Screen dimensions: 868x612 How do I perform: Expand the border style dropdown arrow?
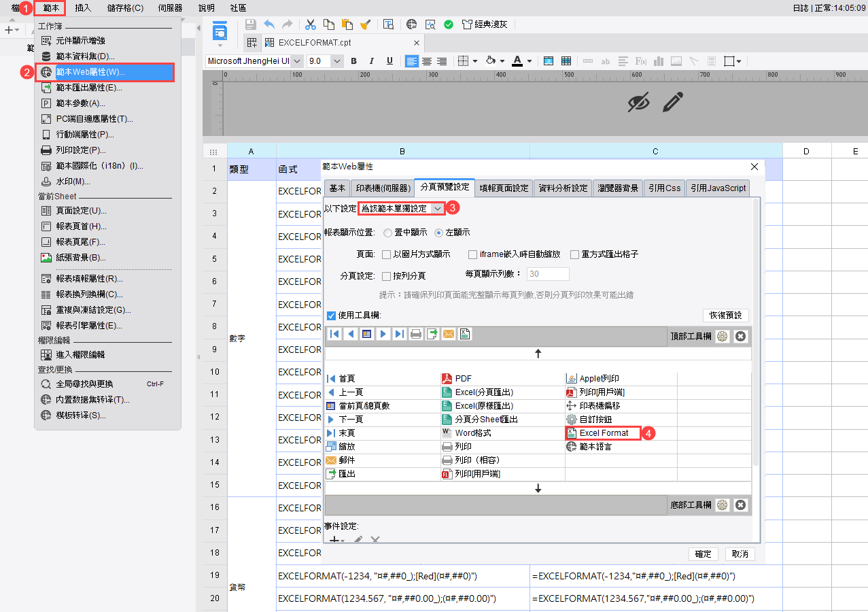coord(475,61)
